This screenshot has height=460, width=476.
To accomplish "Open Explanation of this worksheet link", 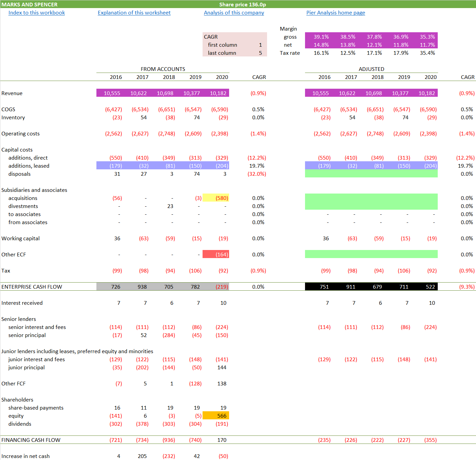I will coord(134,13).
